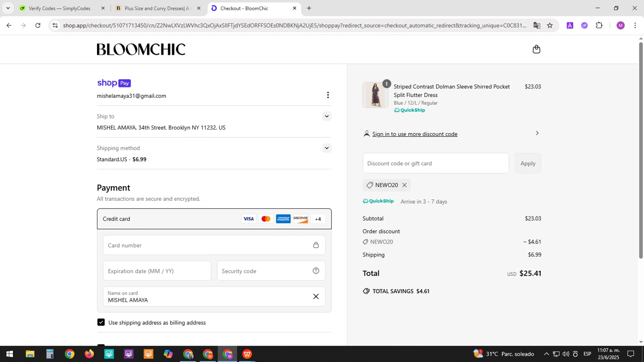Open the purple circular extension icon
Viewport: 644px width, 362px height.
coord(584,25)
